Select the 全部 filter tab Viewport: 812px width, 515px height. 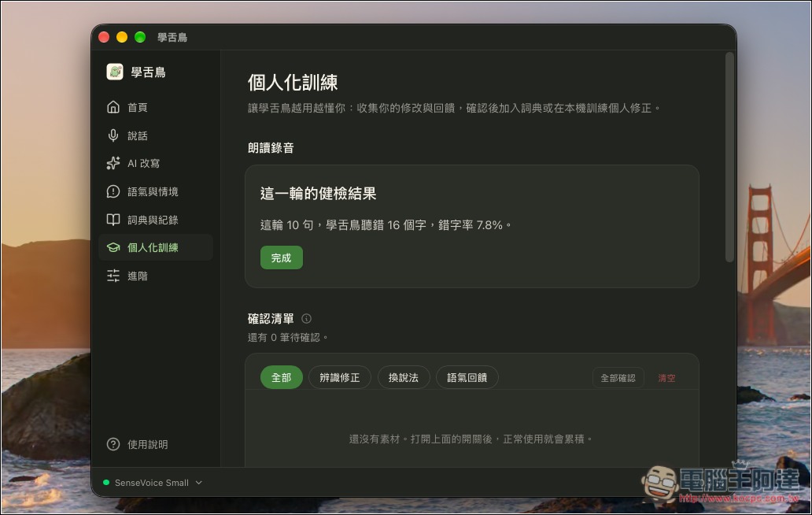click(281, 377)
